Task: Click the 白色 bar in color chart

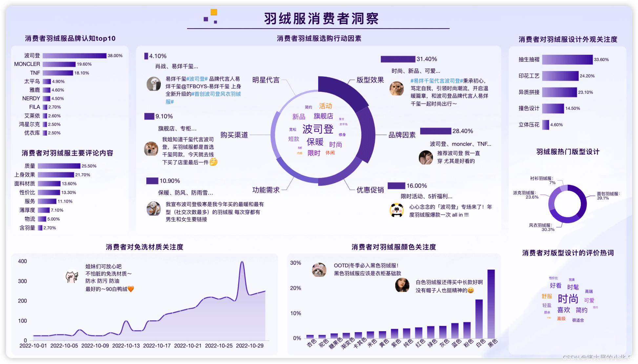Action: pos(479,319)
